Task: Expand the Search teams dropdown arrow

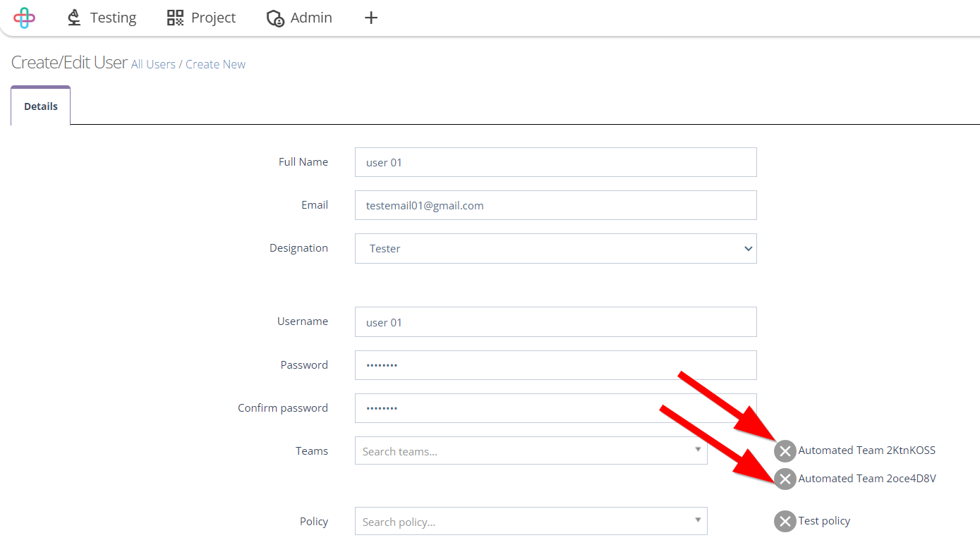Action: (698, 450)
